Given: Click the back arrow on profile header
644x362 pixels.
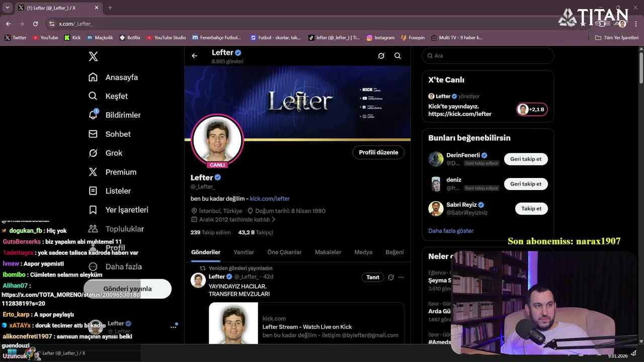Looking at the screenshot, I should (195, 56).
